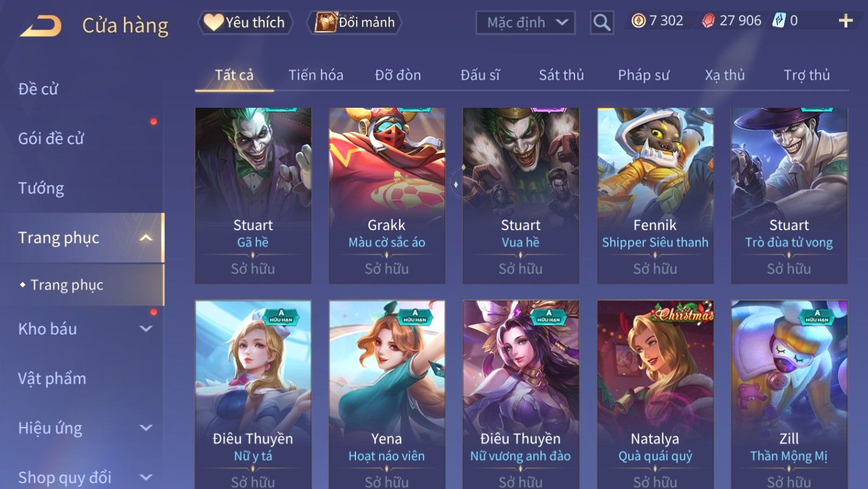Open Đổi mảnh fragment exchange button
The image size is (868, 489).
click(x=354, y=23)
